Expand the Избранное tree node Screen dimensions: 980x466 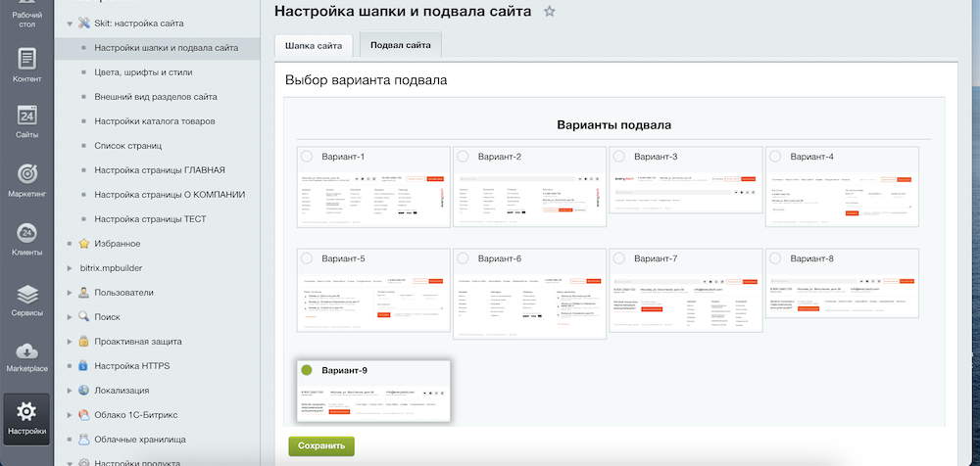pos(70,244)
